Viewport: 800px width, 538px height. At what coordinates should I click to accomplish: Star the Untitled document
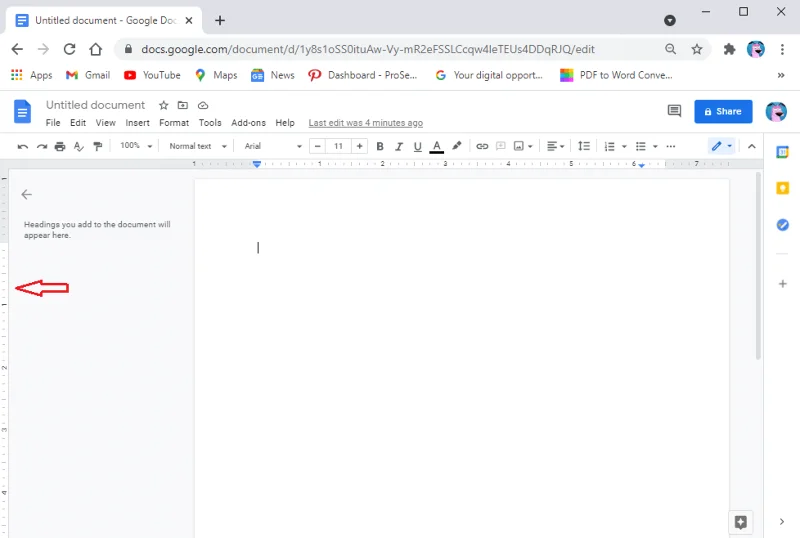coord(163,106)
